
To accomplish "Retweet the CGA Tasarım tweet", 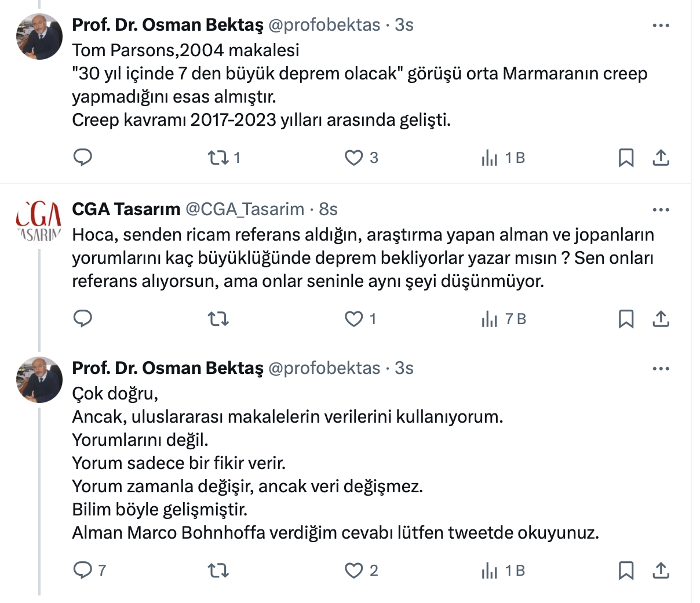I will tap(218, 318).
